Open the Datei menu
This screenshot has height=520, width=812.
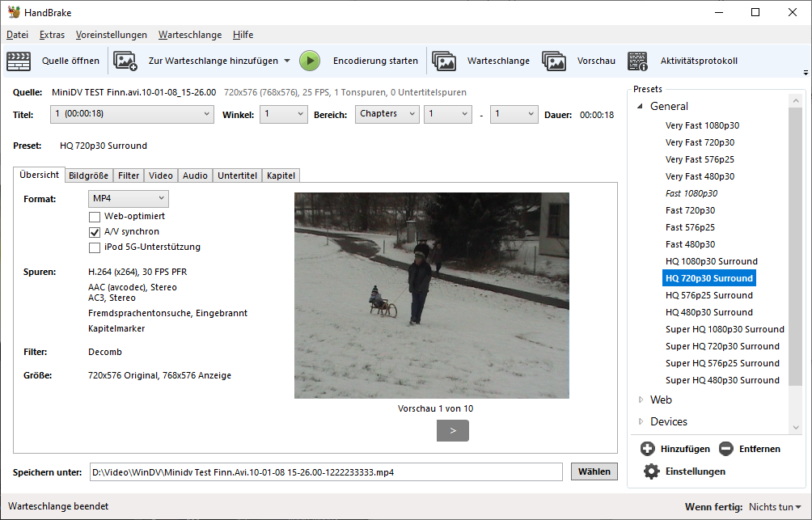[x=17, y=35]
